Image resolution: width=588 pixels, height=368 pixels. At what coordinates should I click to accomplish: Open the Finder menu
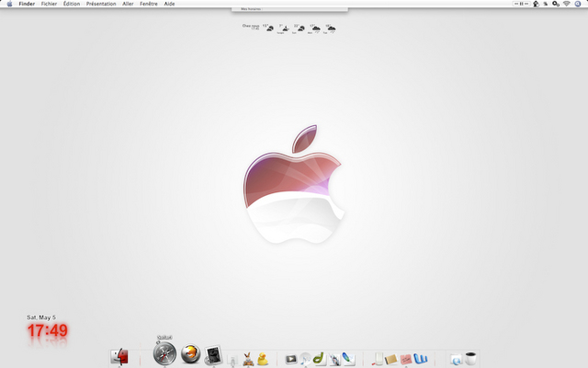click(27, 4)
